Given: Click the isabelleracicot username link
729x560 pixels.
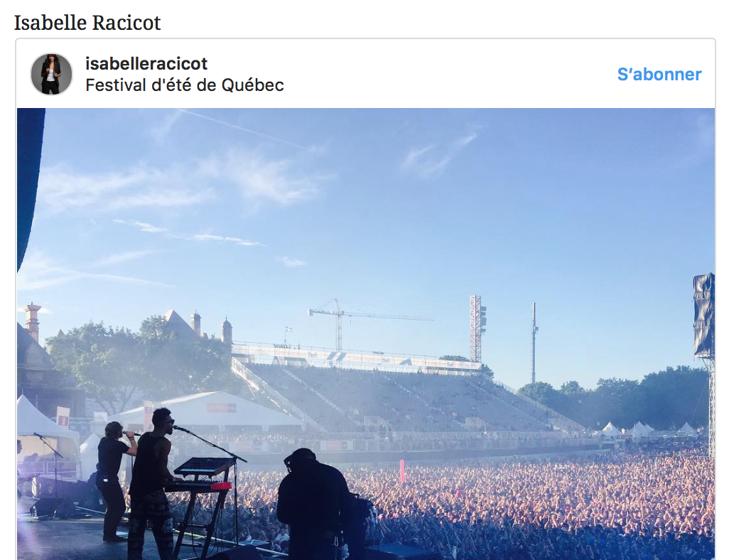Looking at the screenshot, I should tap(146, 64).
